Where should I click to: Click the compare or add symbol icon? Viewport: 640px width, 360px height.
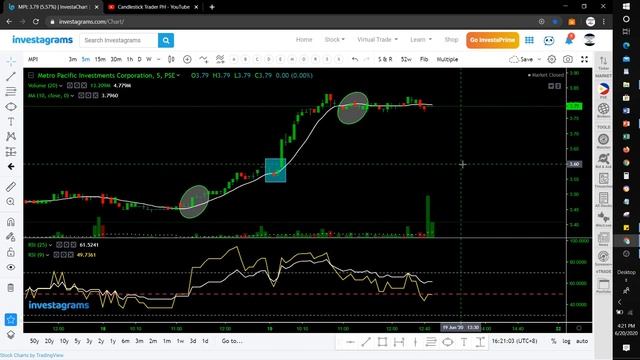[x=187, y=60]
